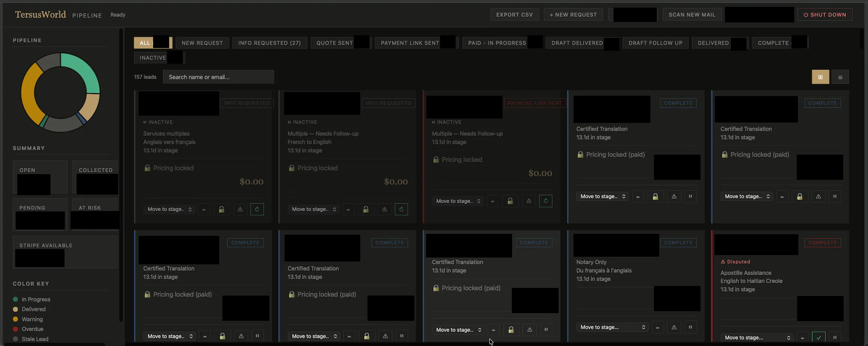Viewport: 868px width, 346px height.
Task: Open PAYMENT LINK SENT filter tab
Action: [x=416, y=43]
